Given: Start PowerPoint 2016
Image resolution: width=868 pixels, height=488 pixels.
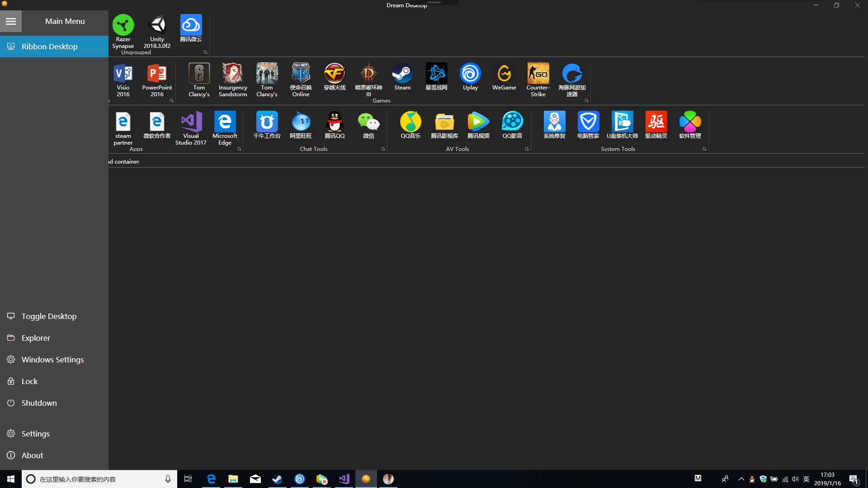Looking at the screenshot, I should pyautogui.click(x=157, y=80).
